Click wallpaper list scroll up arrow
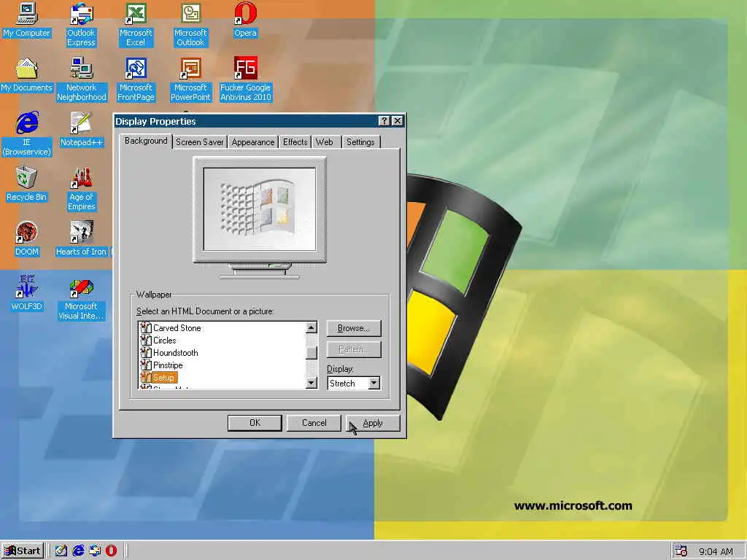The width and height of the screenshot is (747, 560). coord(311,327)
